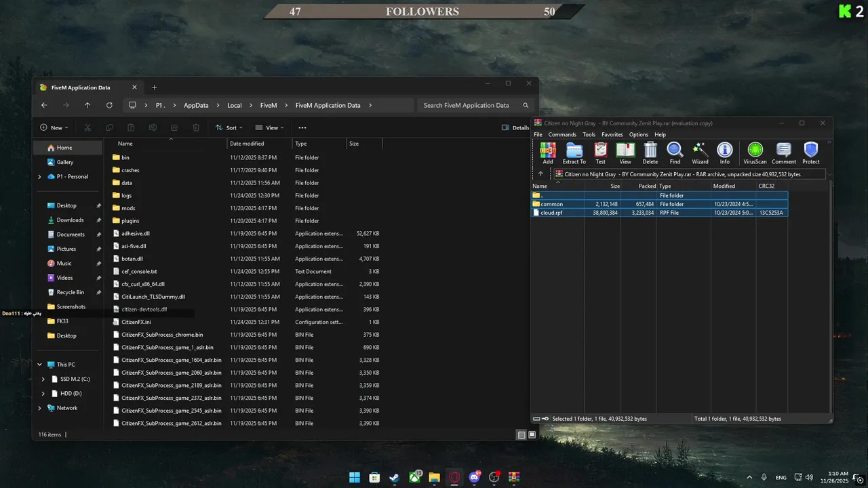Switch to large icons view in Explorer status bar
This screenshot has width=868, height=488.
(532, 434)
